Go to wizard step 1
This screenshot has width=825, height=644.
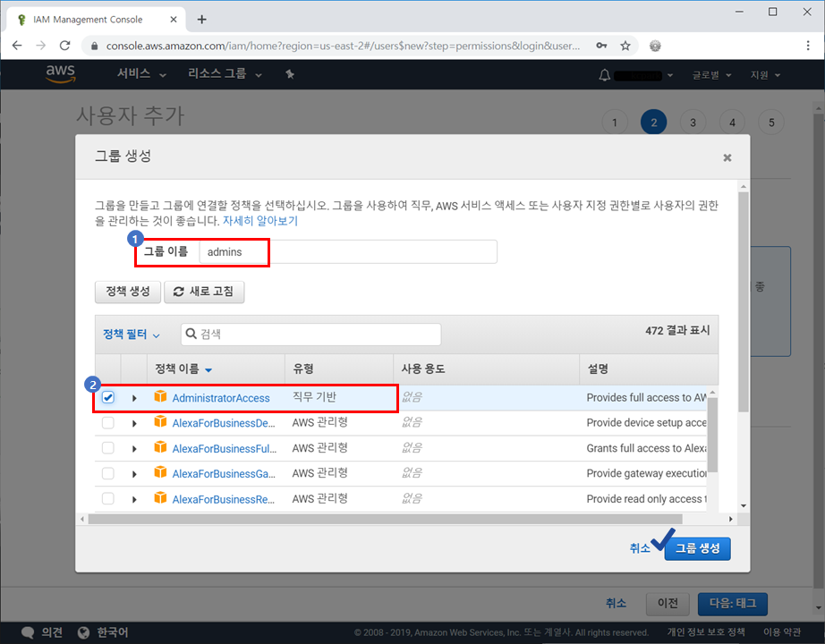pos(614,123)
